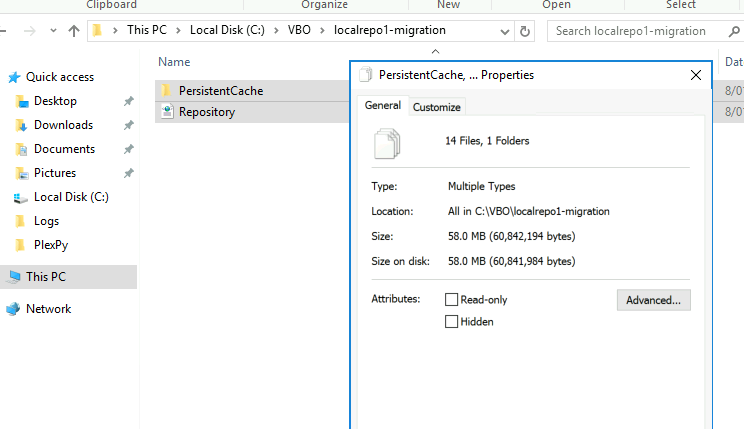Expand the address bar history dropdown
744x429 pixels.
pos(504,32)
